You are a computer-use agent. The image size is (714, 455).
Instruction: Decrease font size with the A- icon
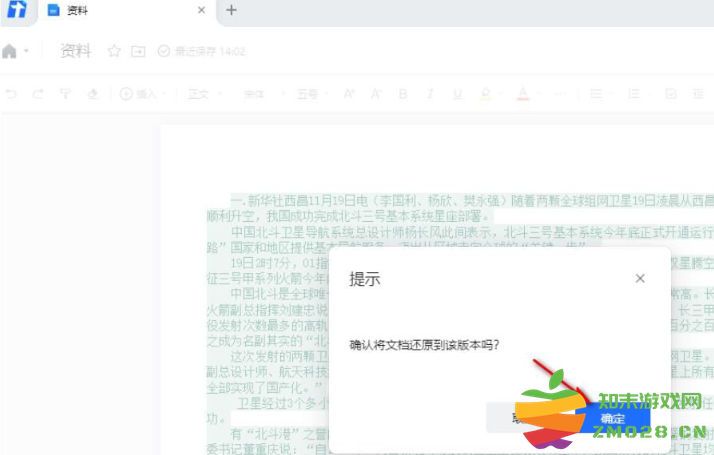376,94
